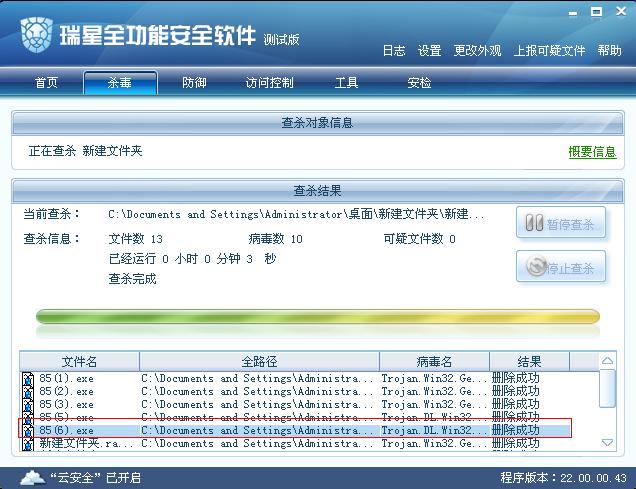
Task: Switch to the 杀毒 tab
Action: 120,83
